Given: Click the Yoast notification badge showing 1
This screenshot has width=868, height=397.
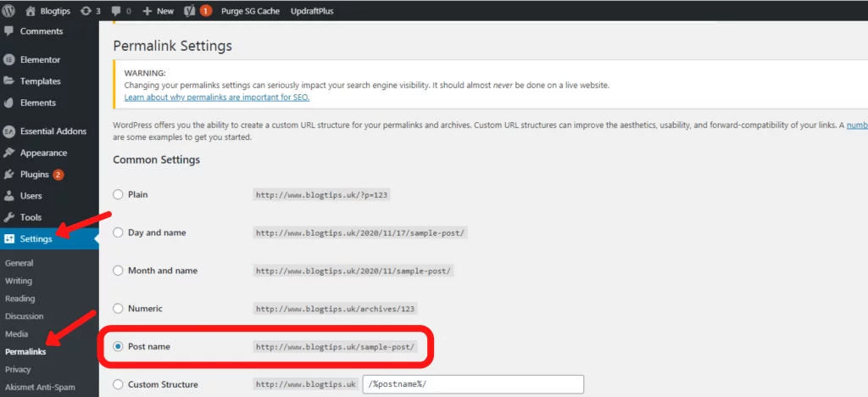Looking at the screenshot, I should 206,11.
